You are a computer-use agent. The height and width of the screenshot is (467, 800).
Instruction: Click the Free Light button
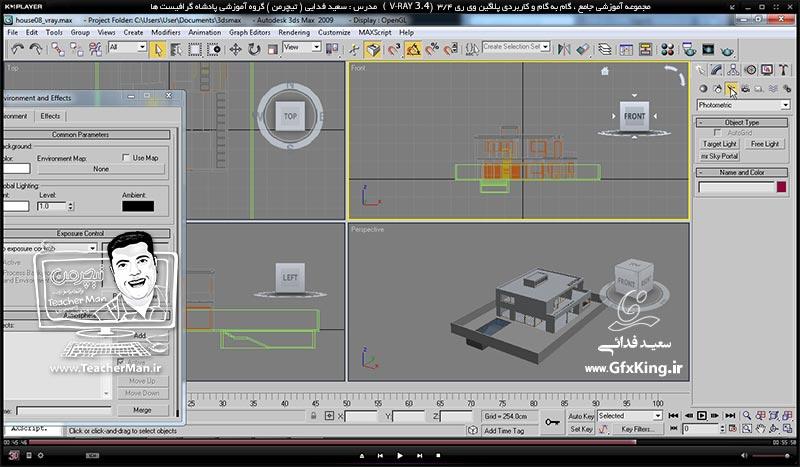click(765, 144)
